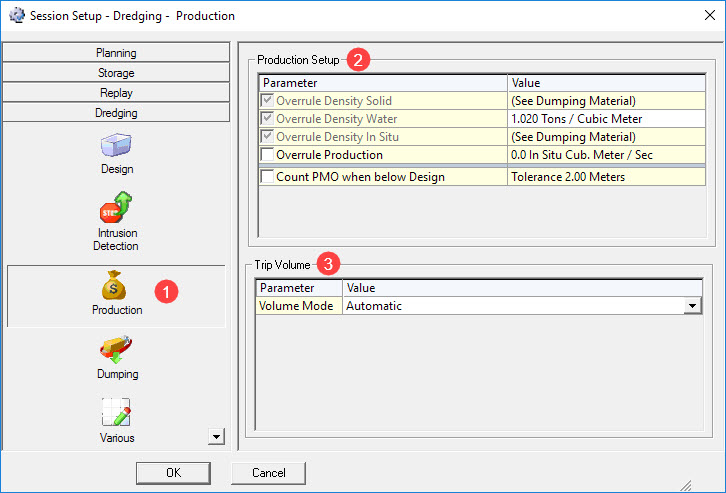
Task: Toggle the Overrule Density Water checkbox
Action: click(267, 119)
